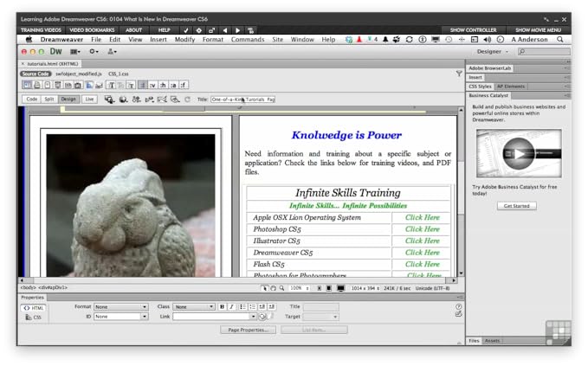Open the Modify menu
This screenshot has width=588, height=366.
point(184,39)
